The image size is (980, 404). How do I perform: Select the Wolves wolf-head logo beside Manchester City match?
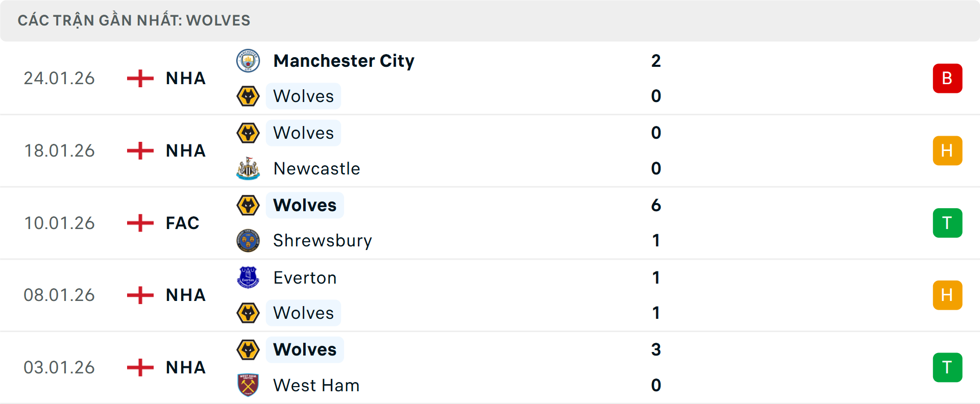249,96
